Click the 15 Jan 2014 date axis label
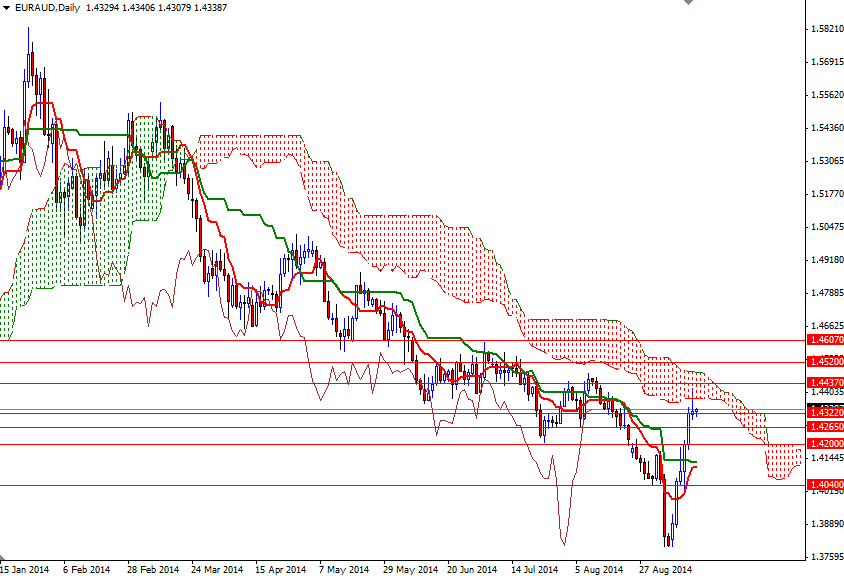 click(25, 566)
